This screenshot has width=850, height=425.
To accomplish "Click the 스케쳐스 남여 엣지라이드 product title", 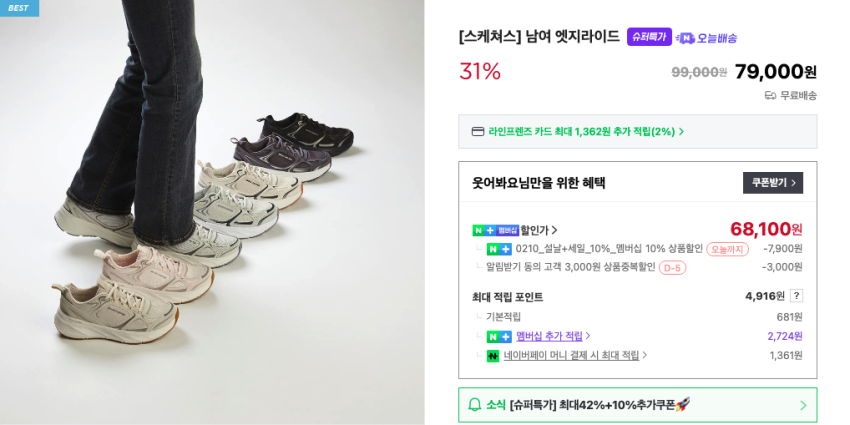I will (539, 37).
